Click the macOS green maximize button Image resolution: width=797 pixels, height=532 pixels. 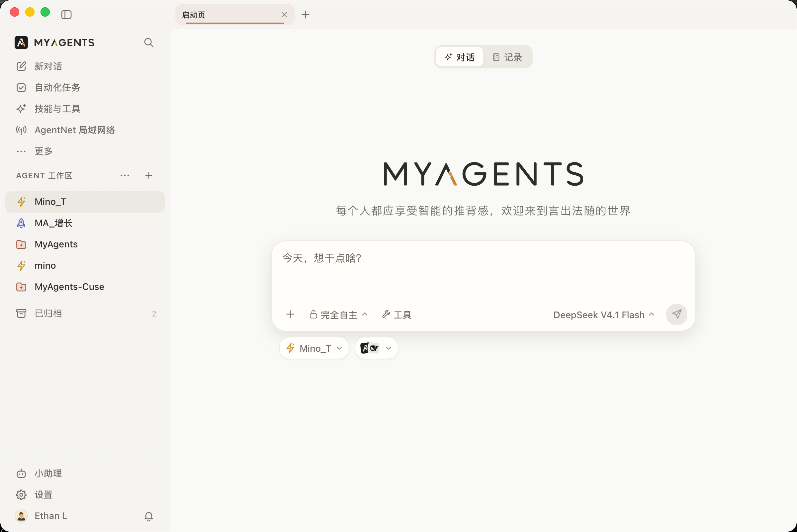pyautogui.click(x=45, y=12)
